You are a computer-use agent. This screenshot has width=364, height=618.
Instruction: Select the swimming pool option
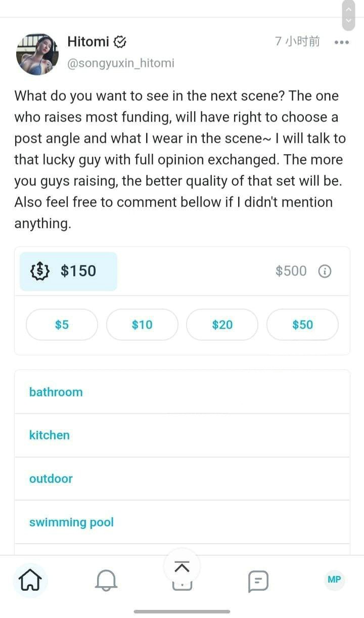(x=71, y=522)
